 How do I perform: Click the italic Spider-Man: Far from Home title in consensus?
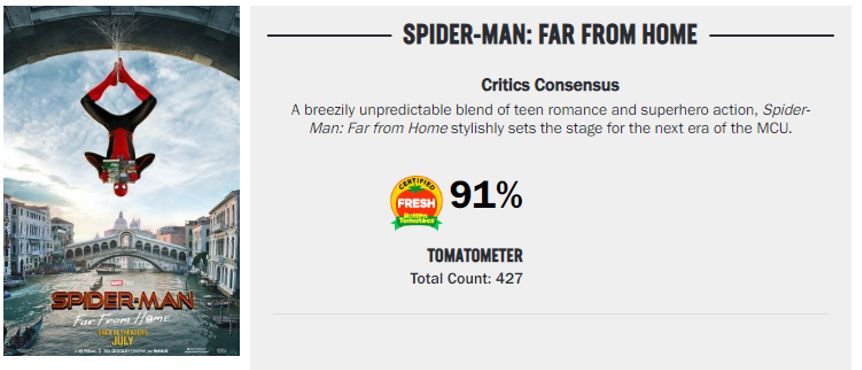[561, 120]
